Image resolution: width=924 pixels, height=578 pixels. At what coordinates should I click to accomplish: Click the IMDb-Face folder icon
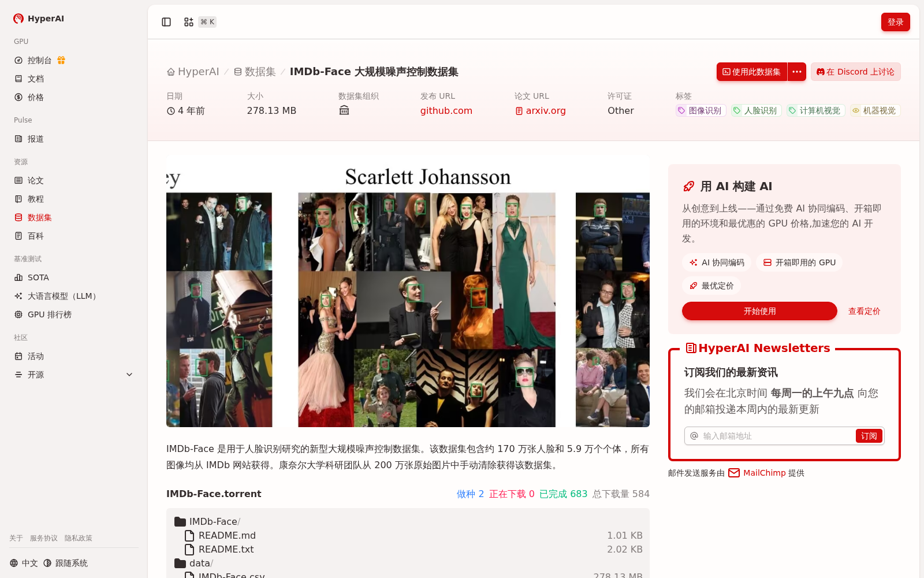(x=180, y=521)
